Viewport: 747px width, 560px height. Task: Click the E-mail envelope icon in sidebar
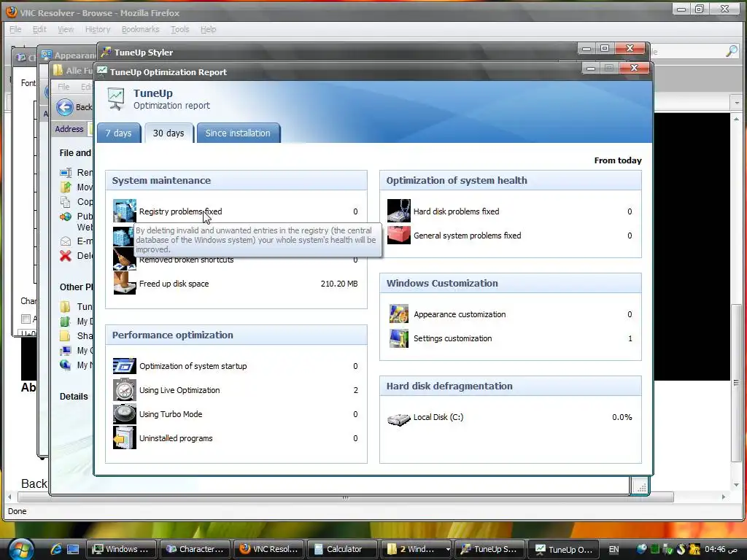pyautogui.click(x=65, y=241)
